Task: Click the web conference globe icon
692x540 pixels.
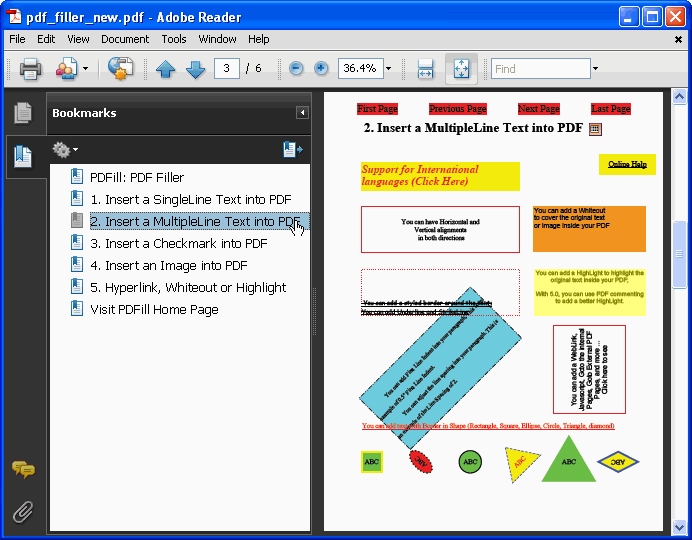Action: pyautogui.click(x=120, y=69)
